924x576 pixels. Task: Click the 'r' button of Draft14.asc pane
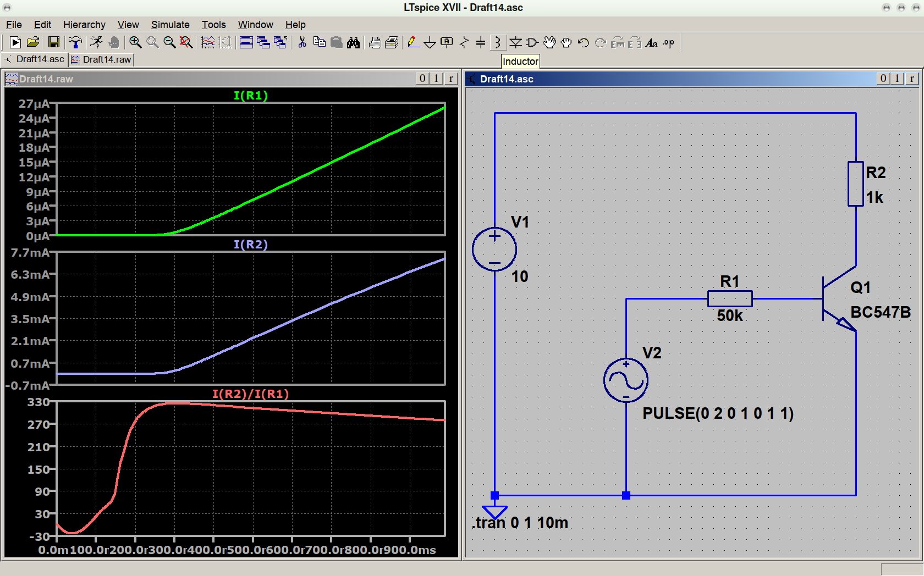point(912,79)
